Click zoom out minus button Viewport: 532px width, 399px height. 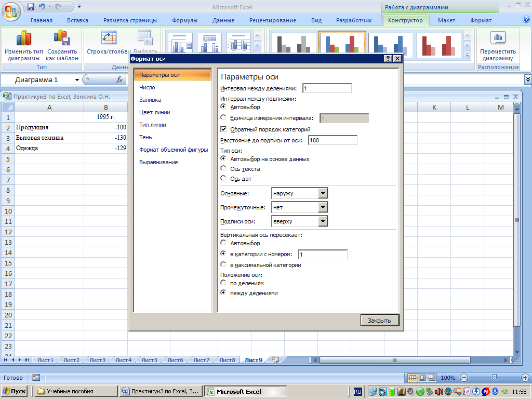pos(464,378)
